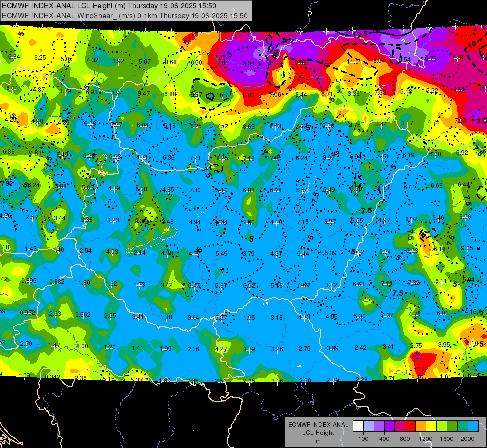The width and height of the screenshot is (487, 448).
Task: Click the yellow legend color swatch
Action: point(431,426)
